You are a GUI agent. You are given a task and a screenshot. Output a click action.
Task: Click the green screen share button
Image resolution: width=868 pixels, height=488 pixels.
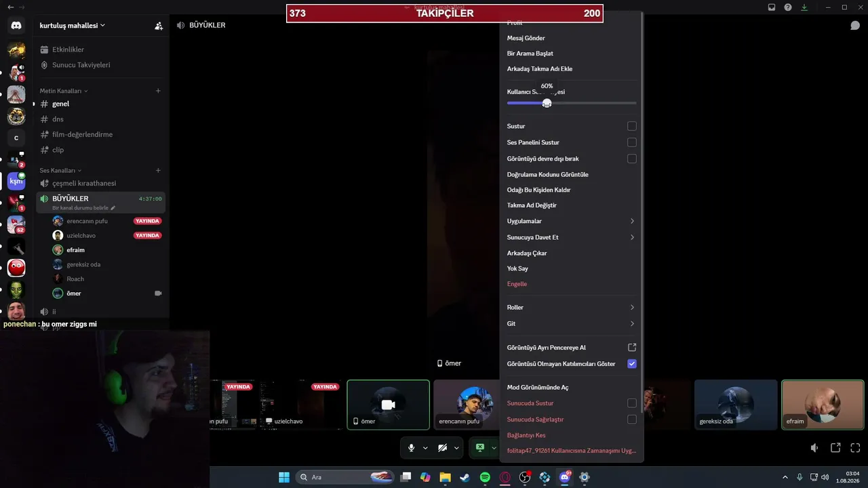coord(480,448)
